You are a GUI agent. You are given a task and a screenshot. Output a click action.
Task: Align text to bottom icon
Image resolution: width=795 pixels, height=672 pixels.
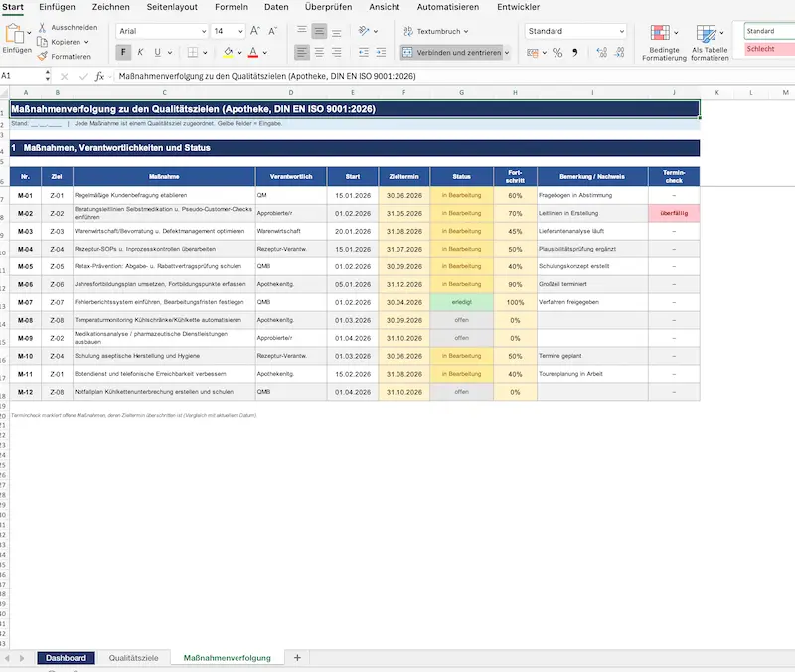click(336, 32)
